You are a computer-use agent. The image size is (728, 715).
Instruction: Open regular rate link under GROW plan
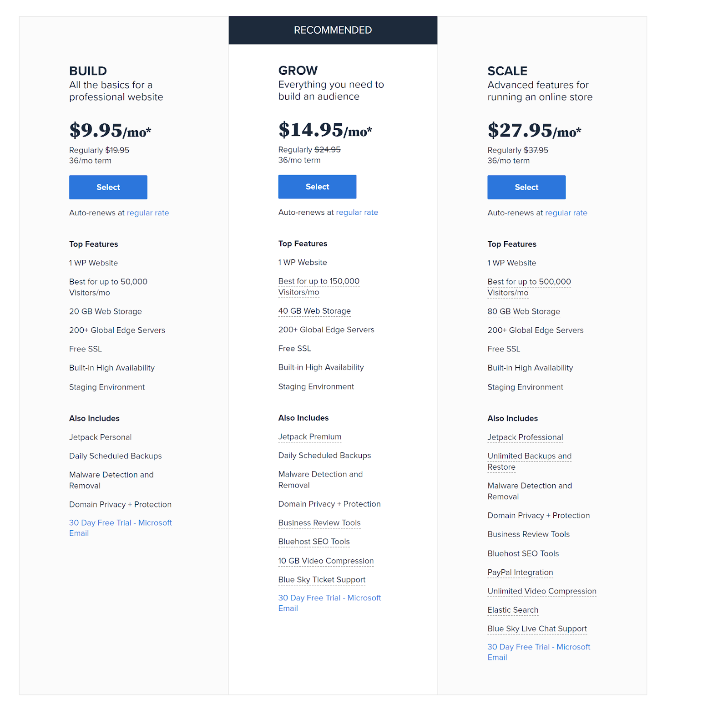(x=357, y=212)
